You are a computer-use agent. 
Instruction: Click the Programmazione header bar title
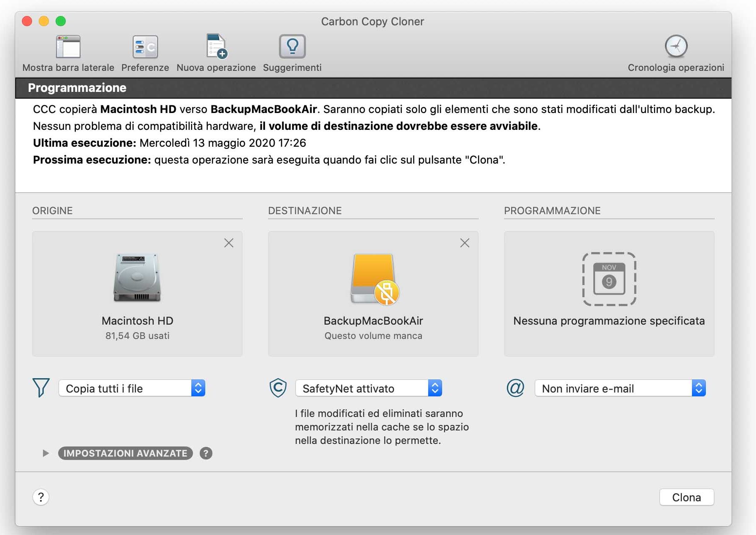click(77, 88)
